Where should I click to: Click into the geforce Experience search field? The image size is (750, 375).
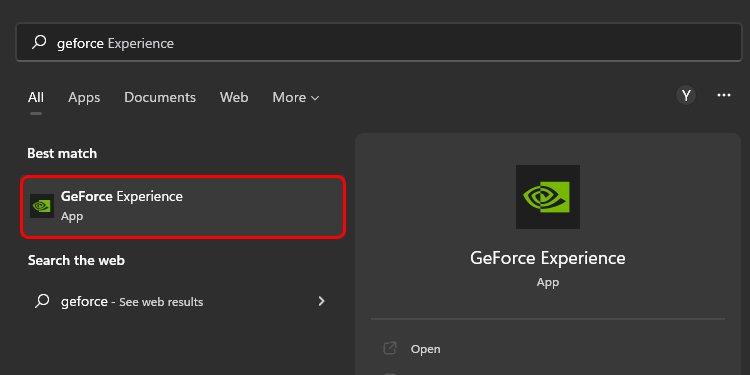[379, 42]
